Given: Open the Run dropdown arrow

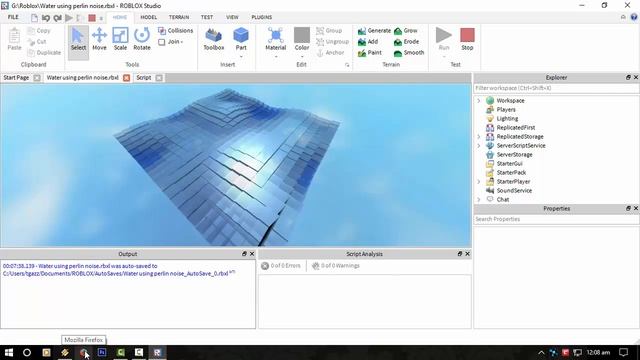Looking at the screenshot, I should (x=444, y=57).
